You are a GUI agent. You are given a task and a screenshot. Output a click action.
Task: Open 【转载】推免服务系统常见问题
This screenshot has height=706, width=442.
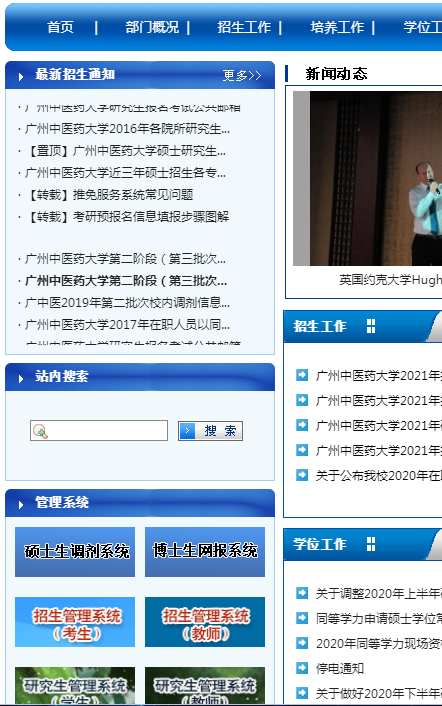coord(109,195)
